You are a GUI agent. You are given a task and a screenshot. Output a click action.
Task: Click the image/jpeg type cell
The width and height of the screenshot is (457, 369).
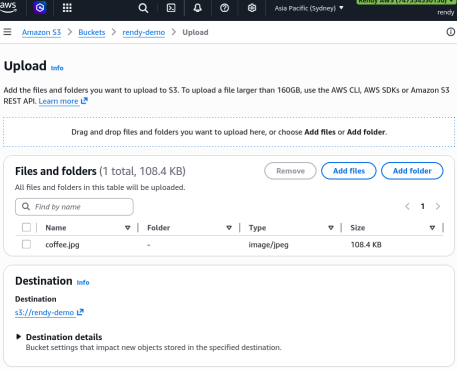[x=268, y=245]
